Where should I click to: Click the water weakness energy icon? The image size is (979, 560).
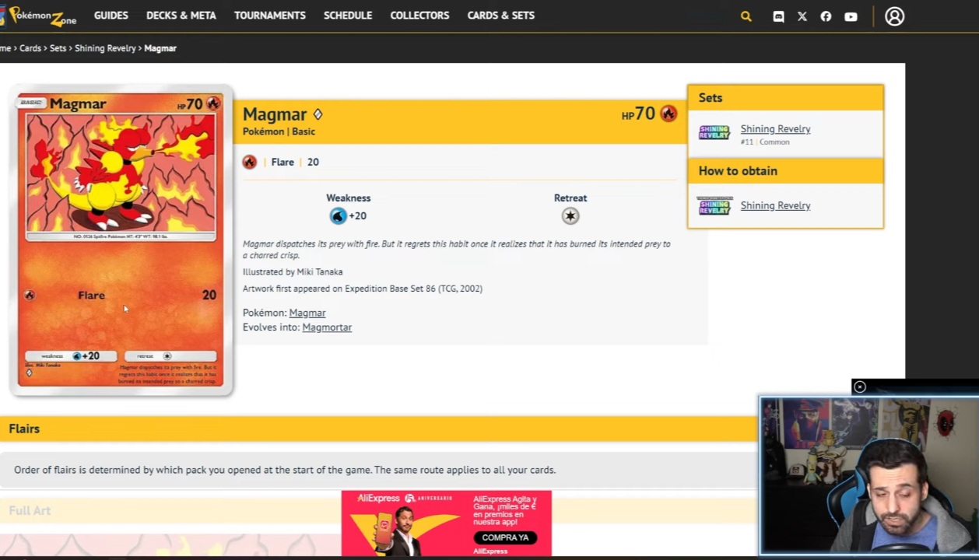(338, 216)
